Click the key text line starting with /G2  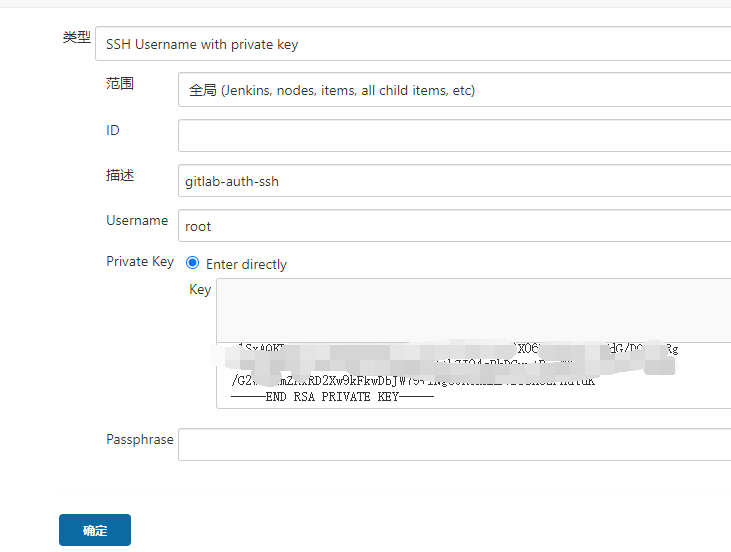click(412, 381)
